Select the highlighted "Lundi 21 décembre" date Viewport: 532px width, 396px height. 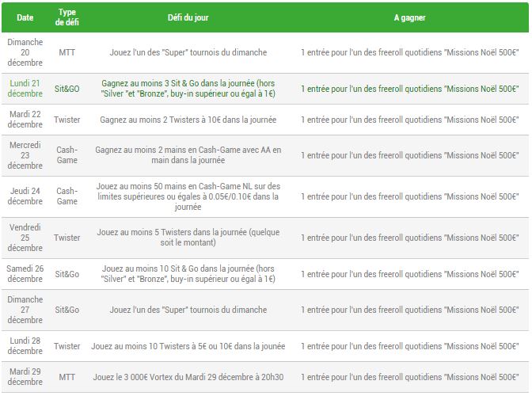[25, 89]
